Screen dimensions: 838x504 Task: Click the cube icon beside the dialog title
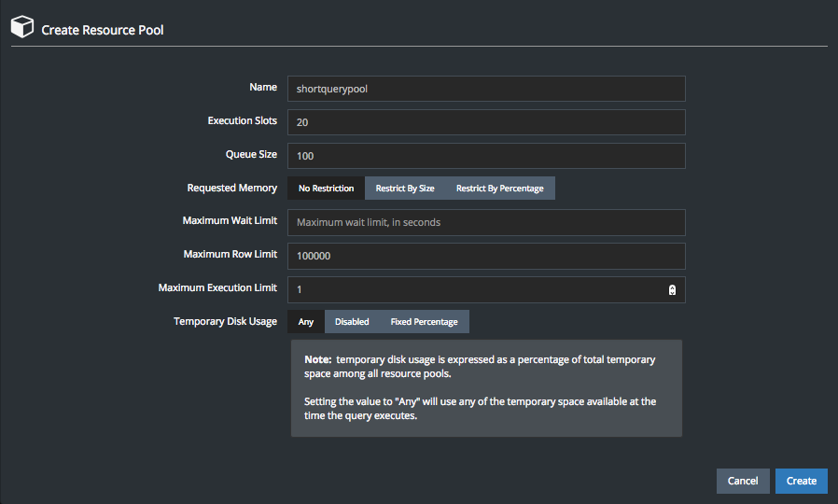(x=22, y=28)
